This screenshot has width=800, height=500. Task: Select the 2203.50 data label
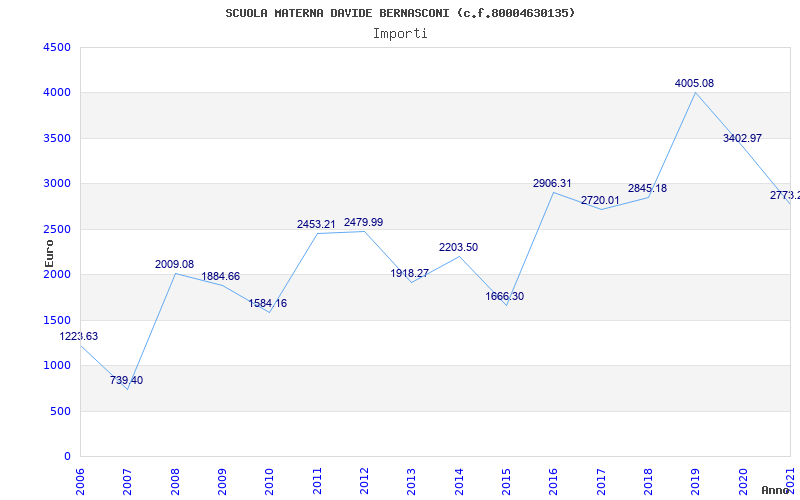point(458,247)
